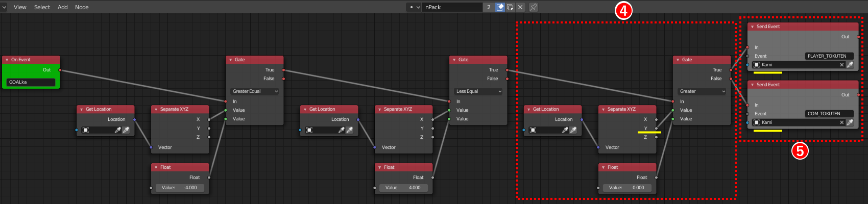Click the nPack node tree name field

coord(452,7)
